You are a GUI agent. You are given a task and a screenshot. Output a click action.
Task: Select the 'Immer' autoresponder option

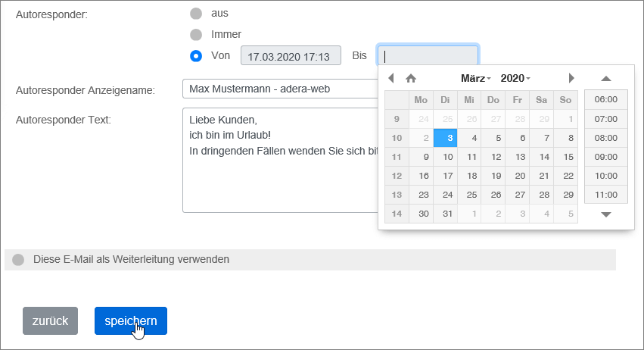coord(196,34)
